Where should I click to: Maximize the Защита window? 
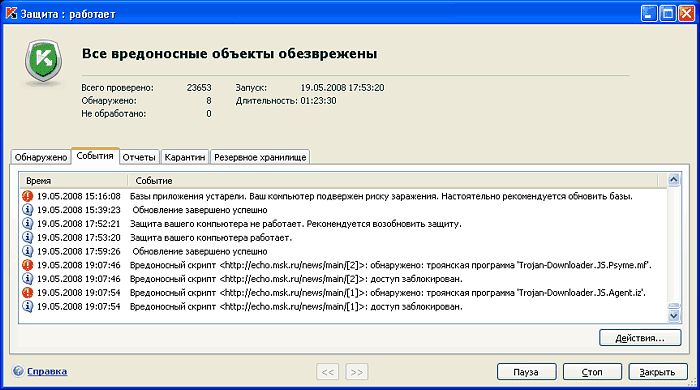tap(668, 13)
